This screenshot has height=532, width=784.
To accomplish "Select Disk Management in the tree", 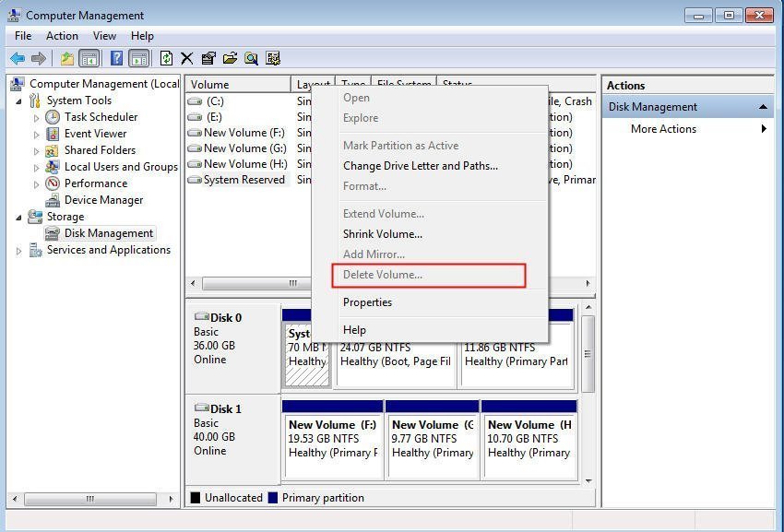I will tap(109, 233).
